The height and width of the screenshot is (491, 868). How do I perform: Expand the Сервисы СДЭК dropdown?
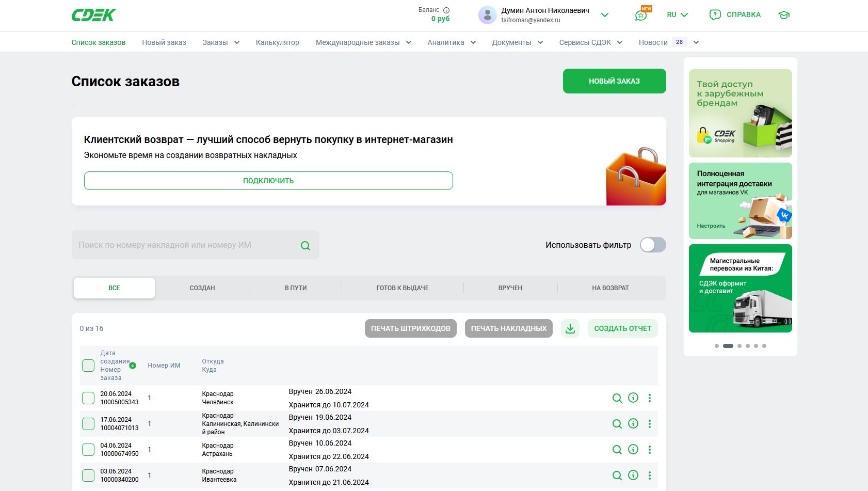pyautogui.click(x=591, y=42)
